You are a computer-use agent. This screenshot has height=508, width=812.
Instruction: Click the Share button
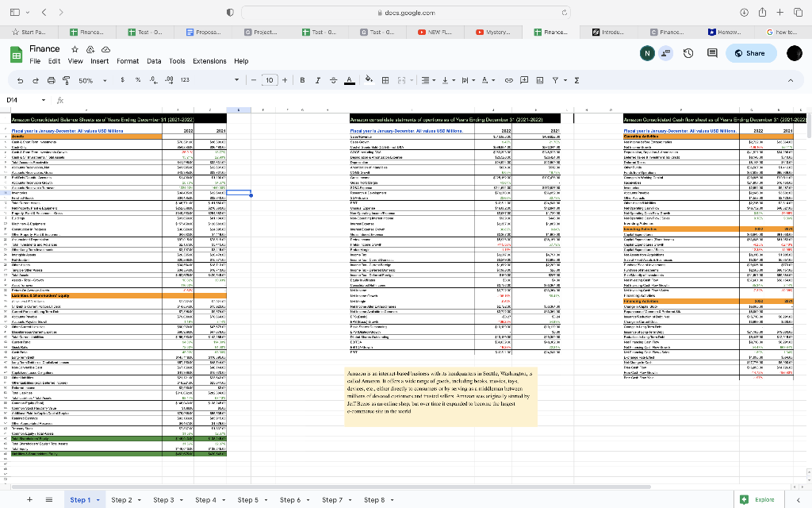[x=750, y=52]
